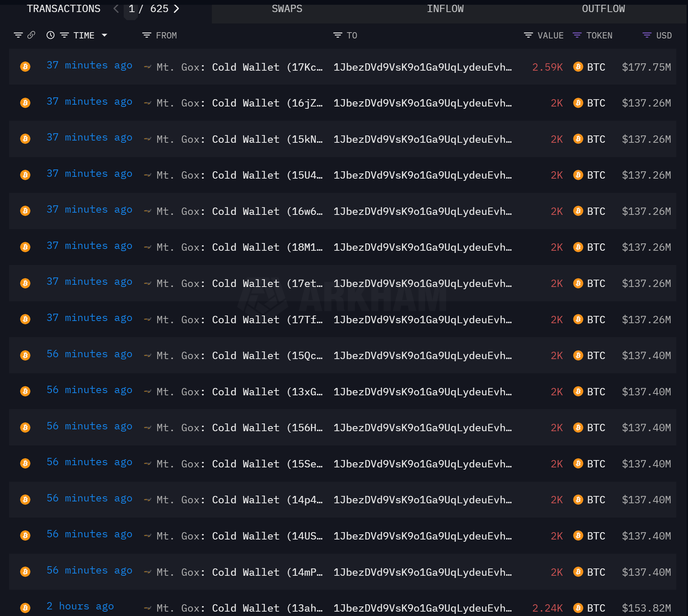Image resolution: width=688 pixels, height=616 pixels.
Task: Click the BTC icon in the 2.24K row
Action: (x=578, y=608)
